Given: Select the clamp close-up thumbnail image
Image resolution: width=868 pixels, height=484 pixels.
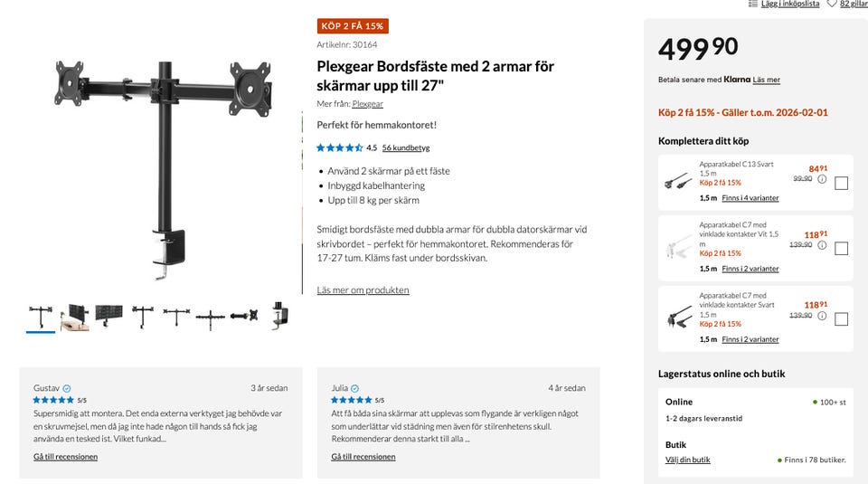Looking at the screenshot, I should coord(279,316).
